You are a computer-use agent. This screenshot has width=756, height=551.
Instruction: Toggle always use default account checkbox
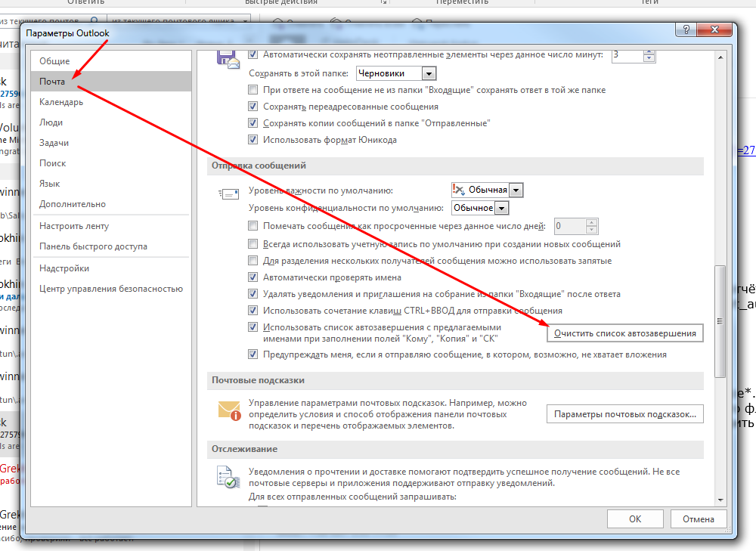click(253, 244)
